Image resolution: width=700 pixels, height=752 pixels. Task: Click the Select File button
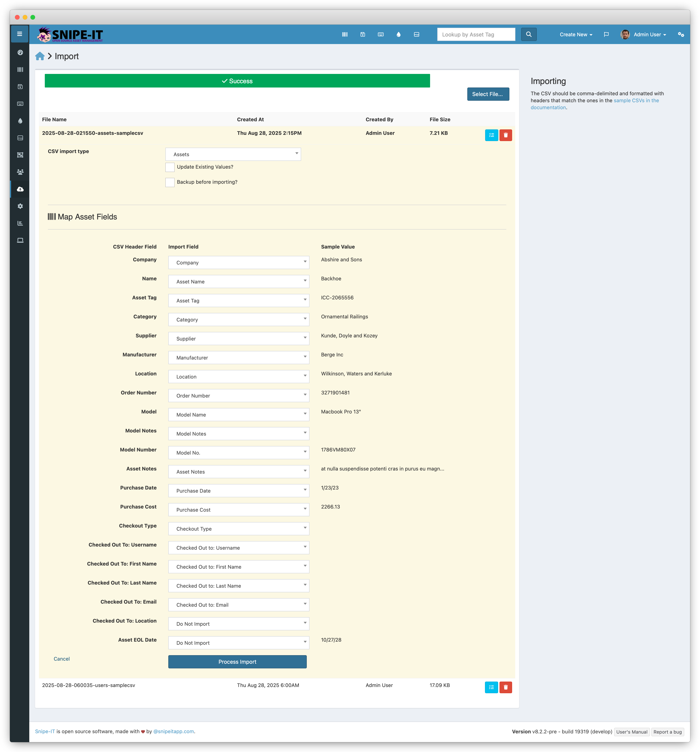pos(488,94)
